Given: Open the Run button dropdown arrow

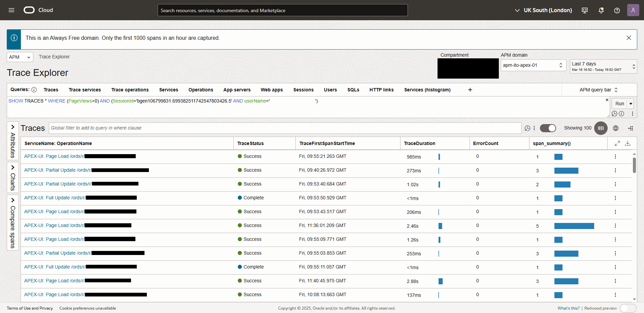Looking at the screenshot, I should [631, 104].
